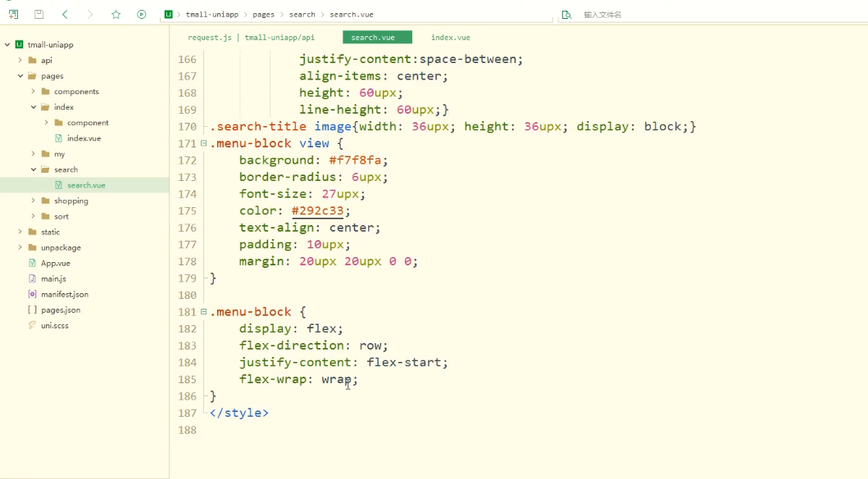
Task: Select the search.vue editor tab
Action: coord(377,38)
